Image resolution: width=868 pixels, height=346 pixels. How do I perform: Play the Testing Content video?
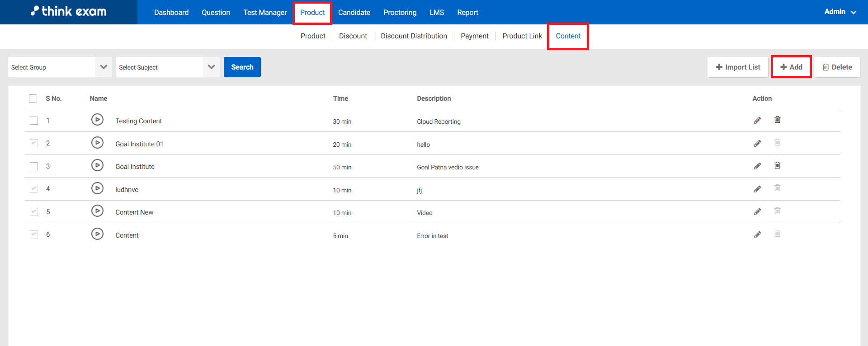pos(97,120)
